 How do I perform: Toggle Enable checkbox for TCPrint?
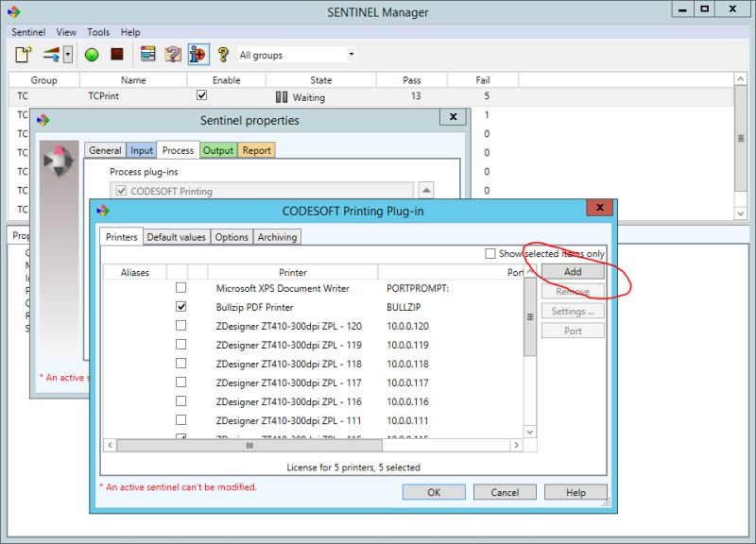point(202,95)
